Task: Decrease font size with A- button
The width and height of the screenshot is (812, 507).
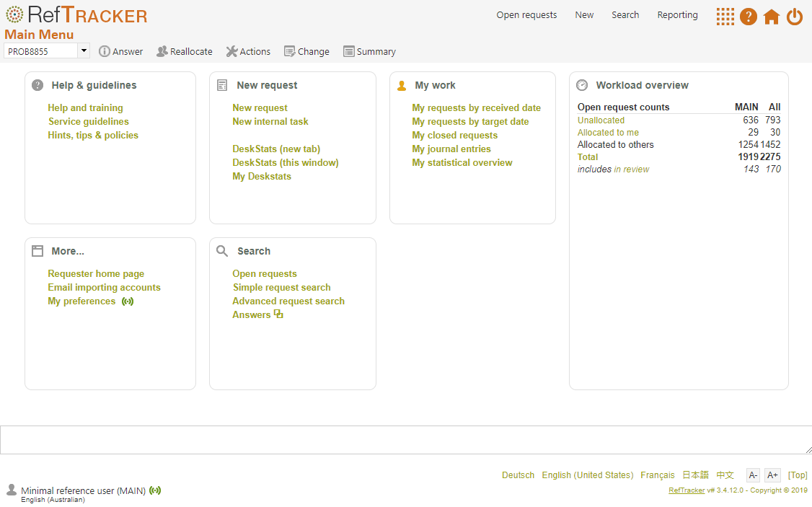Action: [753, 475]
